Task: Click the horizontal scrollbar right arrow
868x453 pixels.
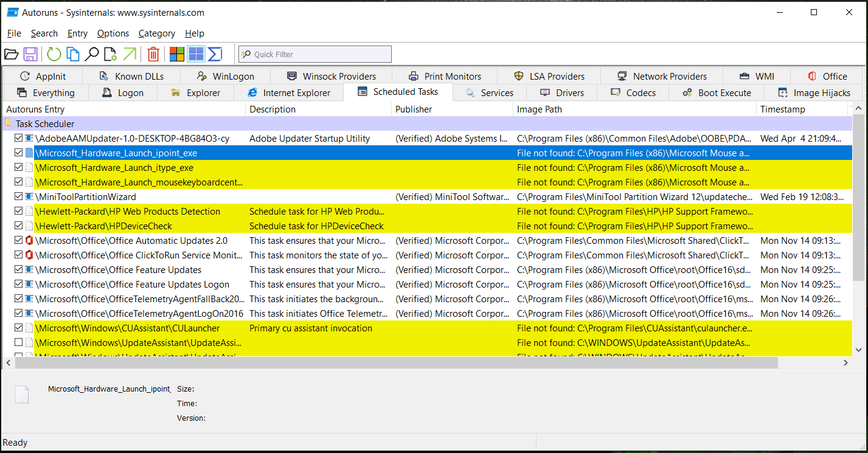Action: [x=845, y=362]
